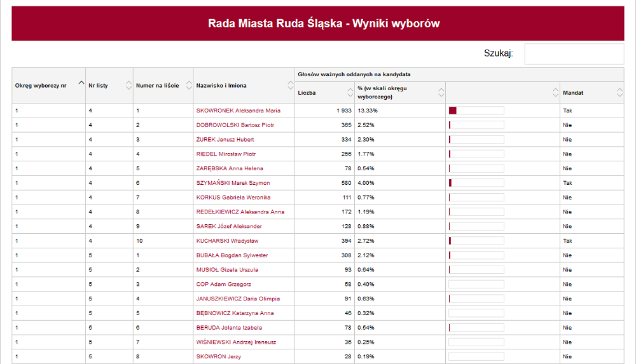Image resolution: width=636 pixels, height=364 pixels.
Task: Click the % (w skali okręgu wyborczego) header
Action: pyautogui.click(x=382, y=92)
